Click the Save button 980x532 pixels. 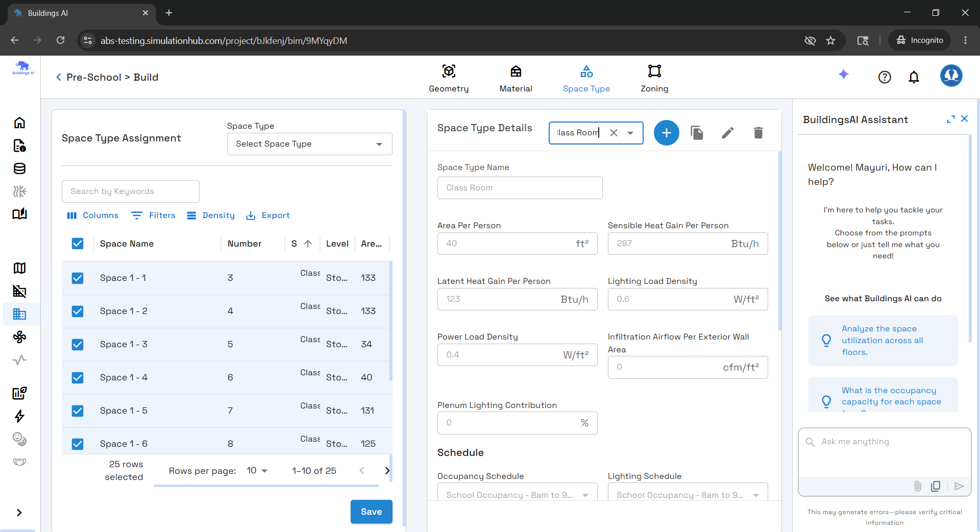point(372,512)
